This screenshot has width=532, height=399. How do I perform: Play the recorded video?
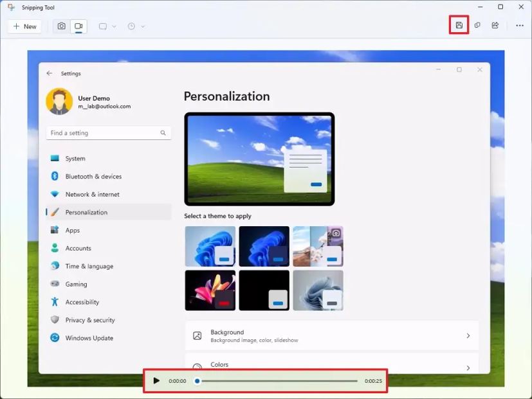(x=156, y=381)
